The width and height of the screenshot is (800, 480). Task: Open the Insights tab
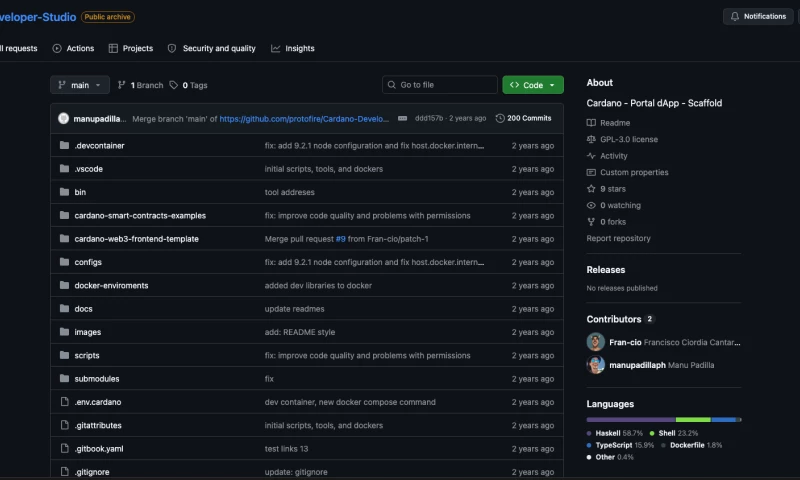pyautogui.click(x=293, y=48)
